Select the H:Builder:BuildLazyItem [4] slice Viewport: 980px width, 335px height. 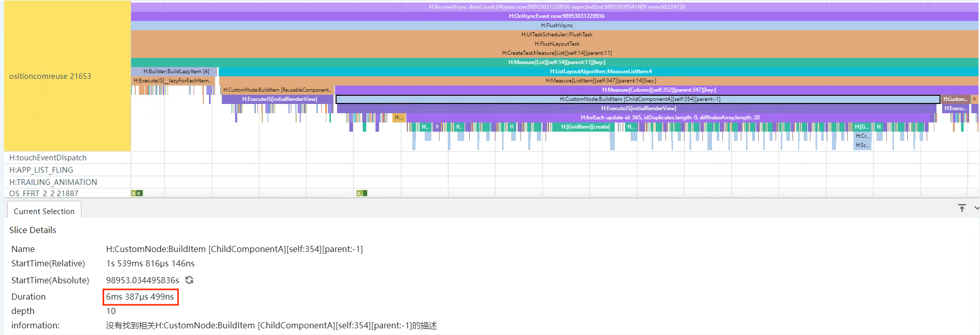(174, 71)
